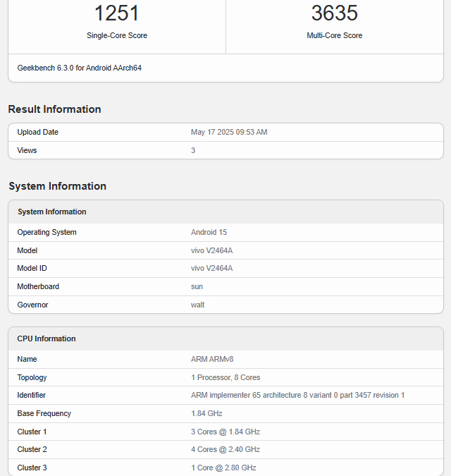Click the Single-Core Score label
The image size is (451, 476).
coord(117,35)
